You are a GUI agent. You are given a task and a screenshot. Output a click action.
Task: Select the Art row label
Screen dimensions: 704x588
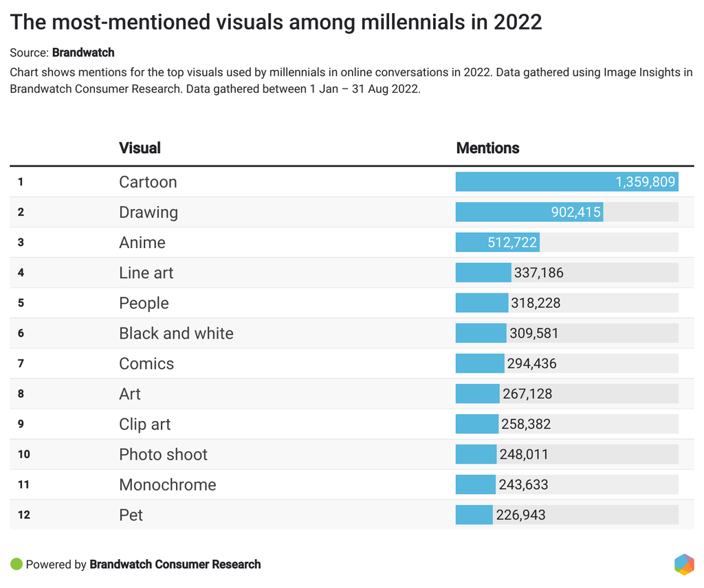[130, 394]
